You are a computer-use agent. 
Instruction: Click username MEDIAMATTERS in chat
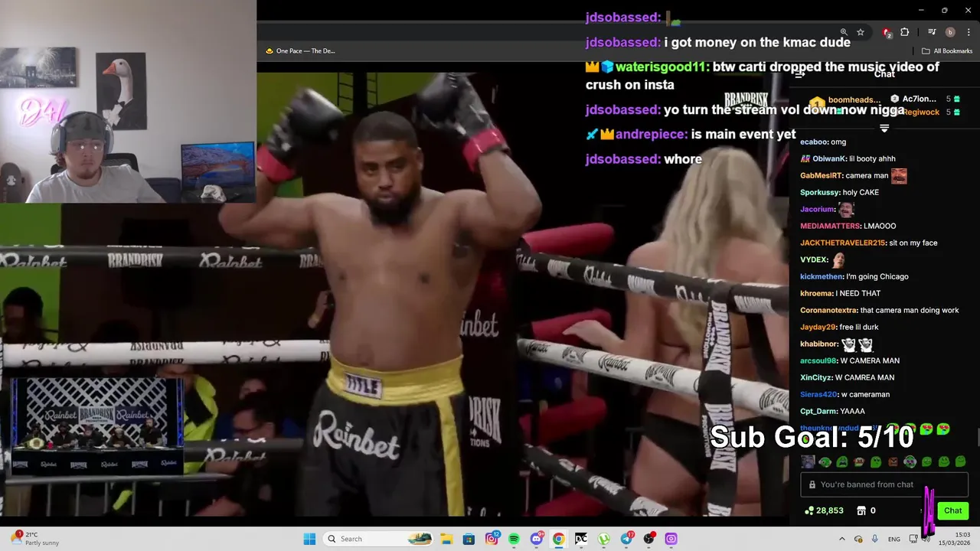(x=829, y=226)
